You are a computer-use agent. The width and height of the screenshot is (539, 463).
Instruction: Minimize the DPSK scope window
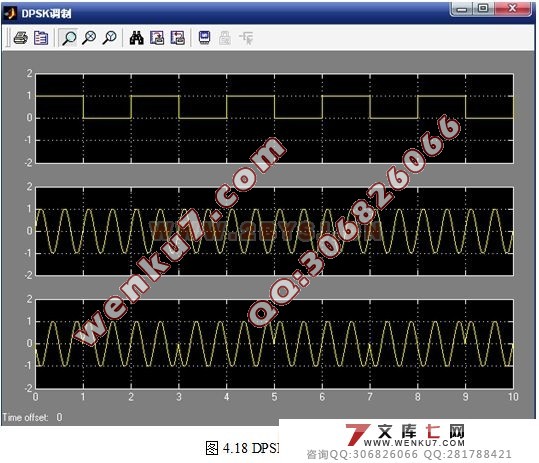[x=462, y=8]
